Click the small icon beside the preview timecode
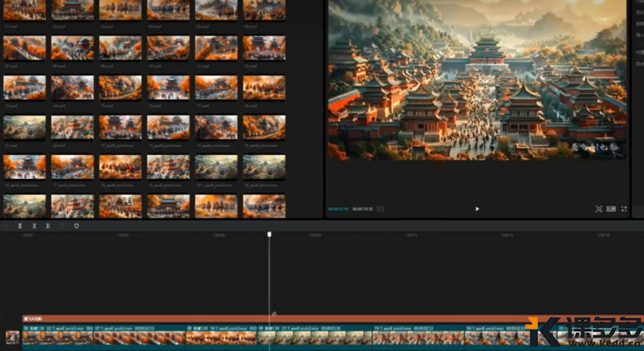The width and height of the screenshot is (644, 351). [x=380, y=209]
